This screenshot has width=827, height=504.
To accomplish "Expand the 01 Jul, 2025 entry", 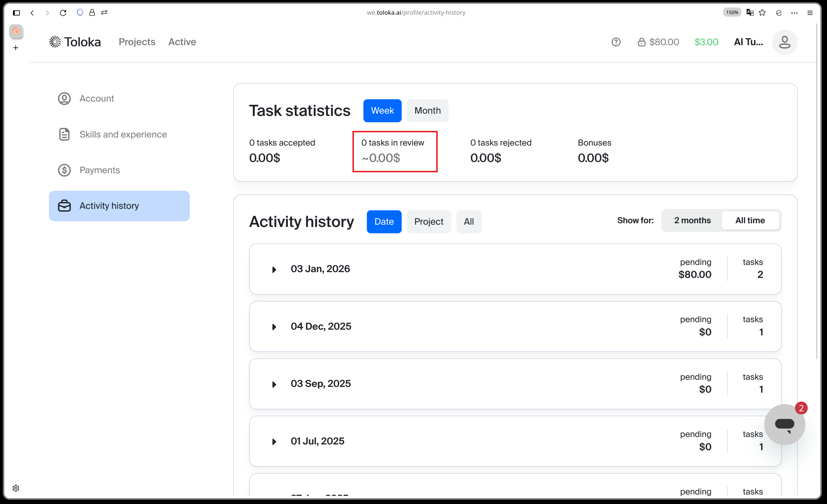I will tap(274, 442).
